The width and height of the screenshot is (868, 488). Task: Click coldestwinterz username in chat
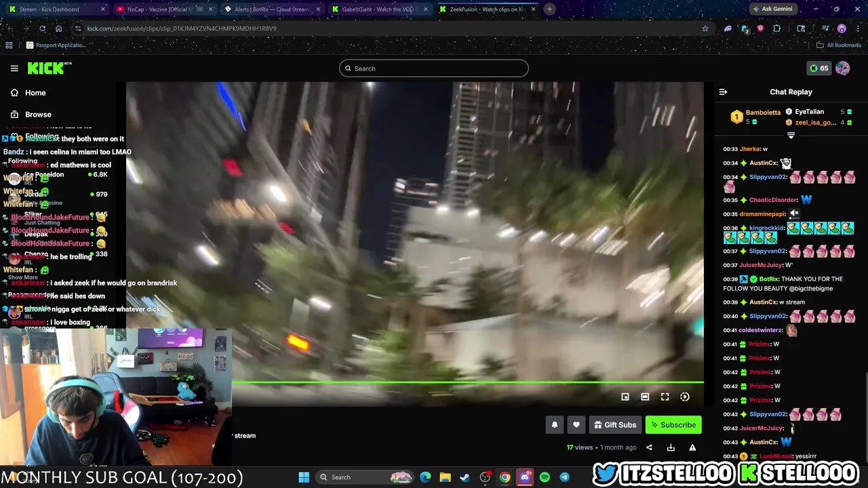pyautogui.click(x=760, y=330)
